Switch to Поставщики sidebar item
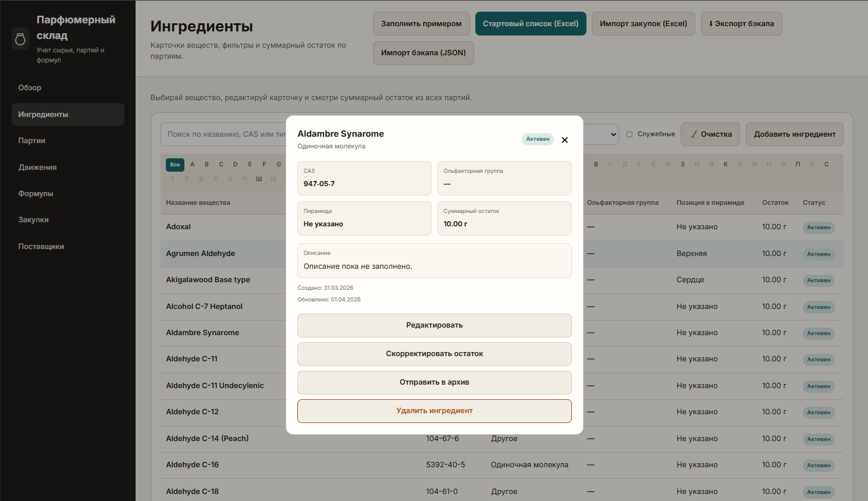This screenshot has height=501, width=868. pos(41,247)
